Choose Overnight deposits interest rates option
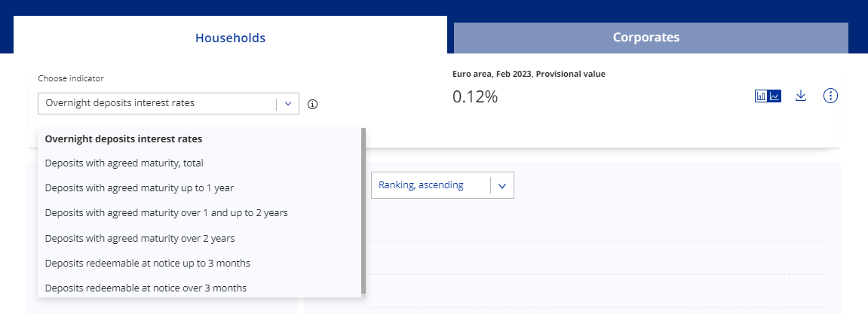Viewport: 868px width, 314px height. click(124, 139)
